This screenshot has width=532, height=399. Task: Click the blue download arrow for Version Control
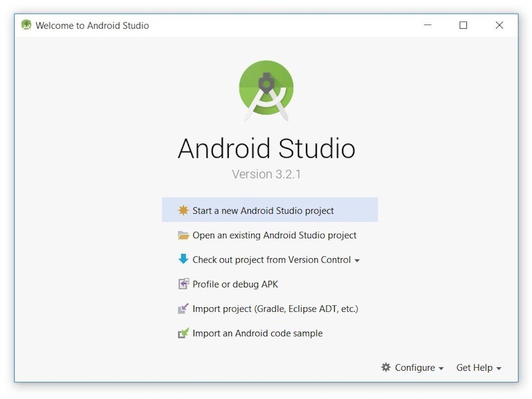click(184, 260)
